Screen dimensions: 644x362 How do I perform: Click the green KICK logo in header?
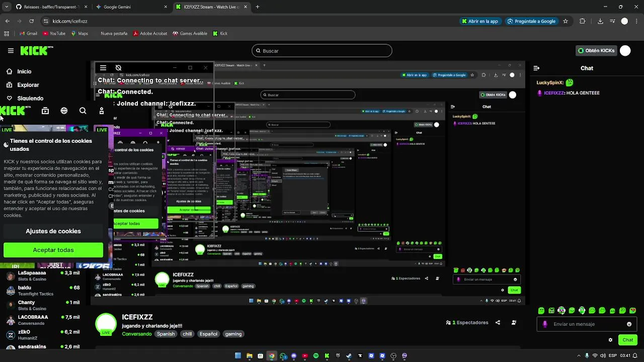click(x=36, y=50)
